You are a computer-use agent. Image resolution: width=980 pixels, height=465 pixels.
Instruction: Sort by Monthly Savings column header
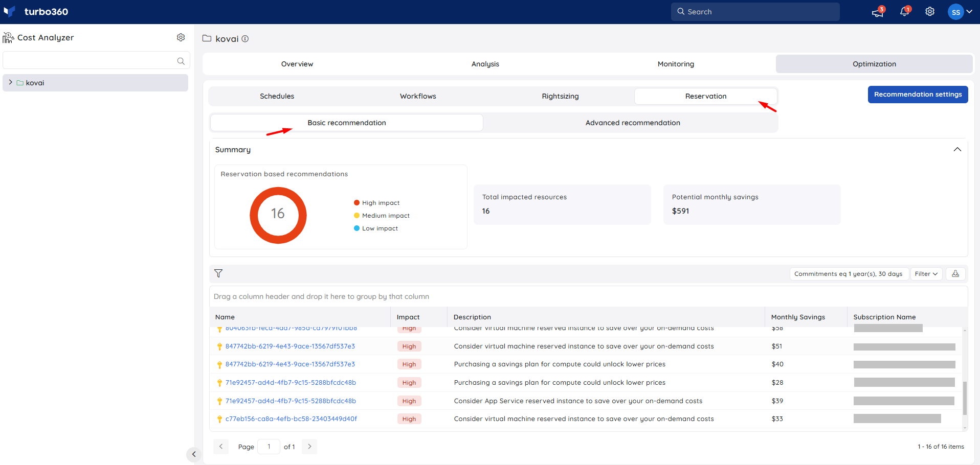click(x=798, y=317)
